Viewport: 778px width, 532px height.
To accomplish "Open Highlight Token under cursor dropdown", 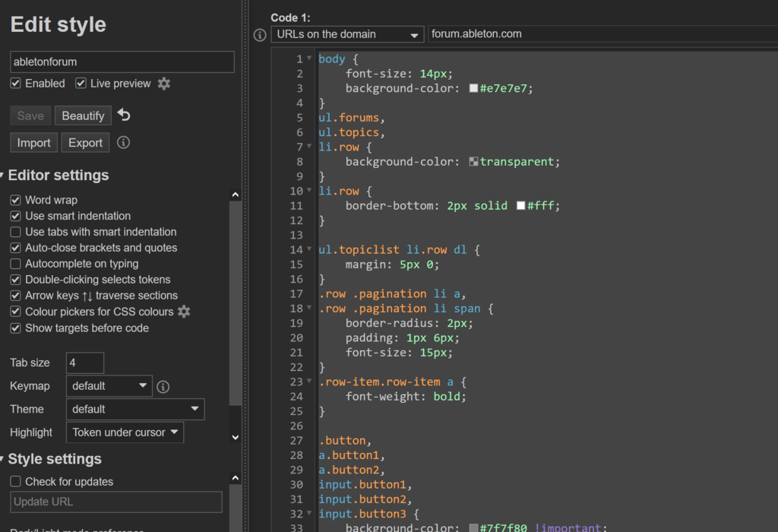I will (125, 432).
